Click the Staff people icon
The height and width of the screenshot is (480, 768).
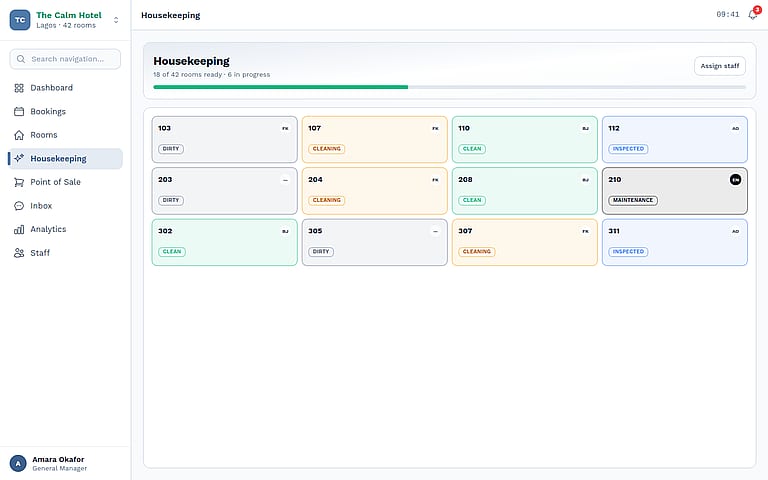click(19, 253)
